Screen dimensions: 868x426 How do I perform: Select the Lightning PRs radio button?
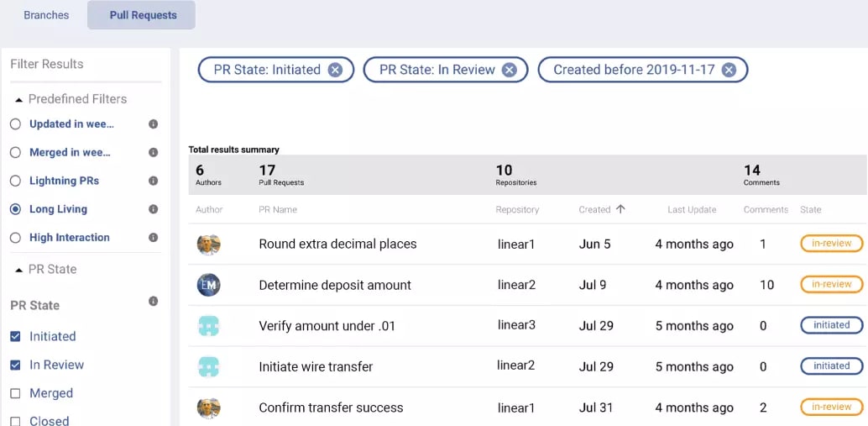15,181
